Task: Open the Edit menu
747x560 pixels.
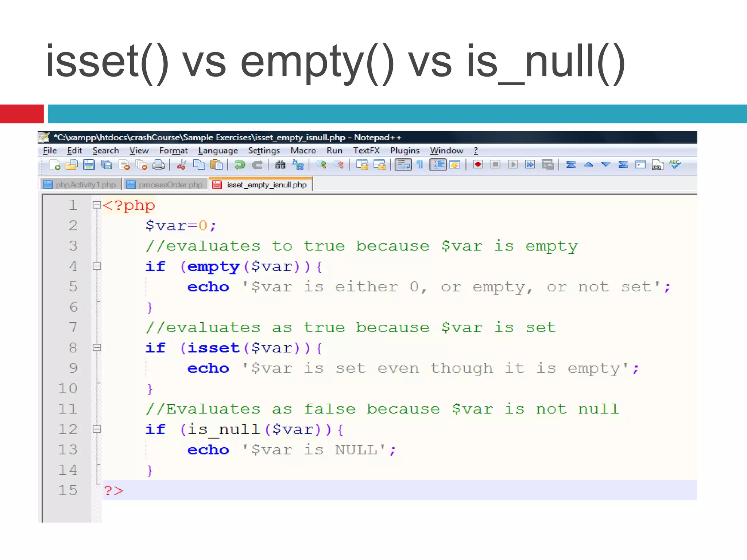Action: pos(74,151)
